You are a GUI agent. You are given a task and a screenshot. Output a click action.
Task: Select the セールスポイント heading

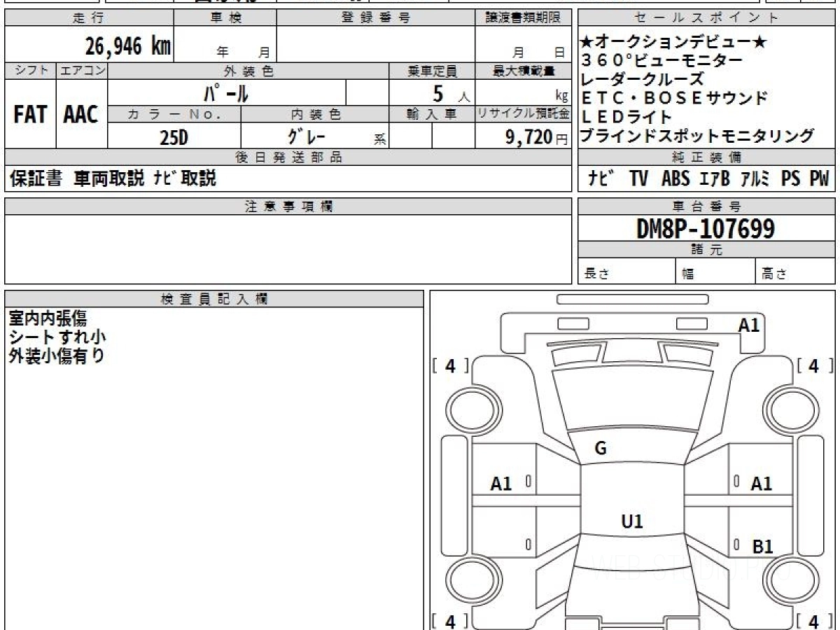[707, 18]
